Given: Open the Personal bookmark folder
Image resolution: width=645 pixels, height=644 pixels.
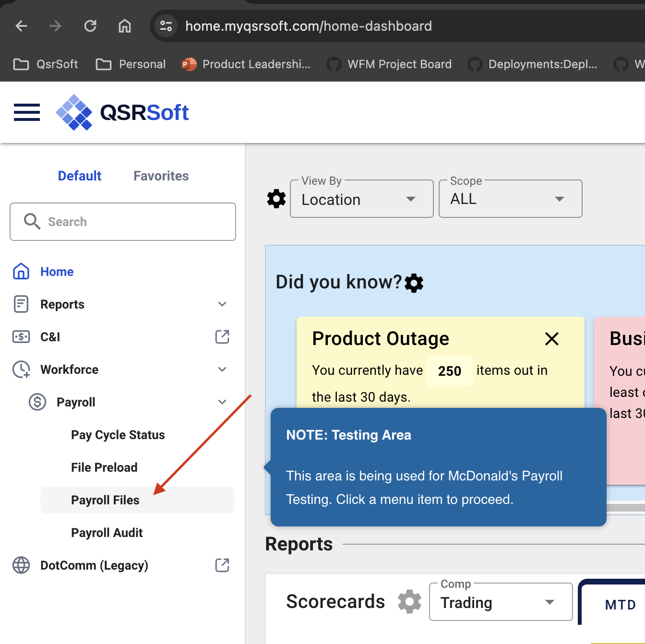Looking at the screenshot, I should tap(131, 64).
